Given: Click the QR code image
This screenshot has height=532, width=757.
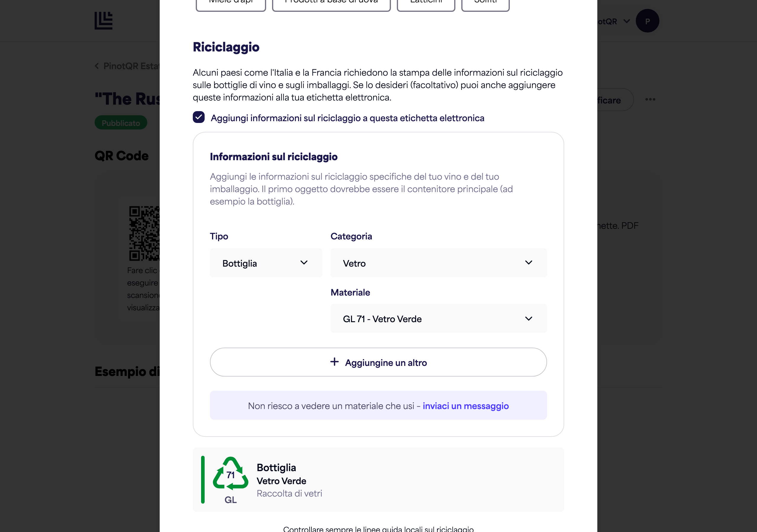Looking at the screenshot, I should [x=144, y=233].
